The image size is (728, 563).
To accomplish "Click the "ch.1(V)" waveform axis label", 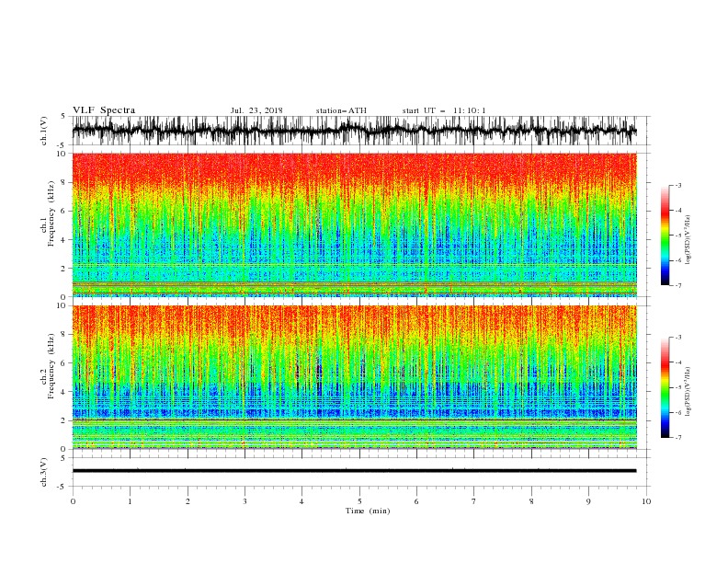I will tap(44, 131).
